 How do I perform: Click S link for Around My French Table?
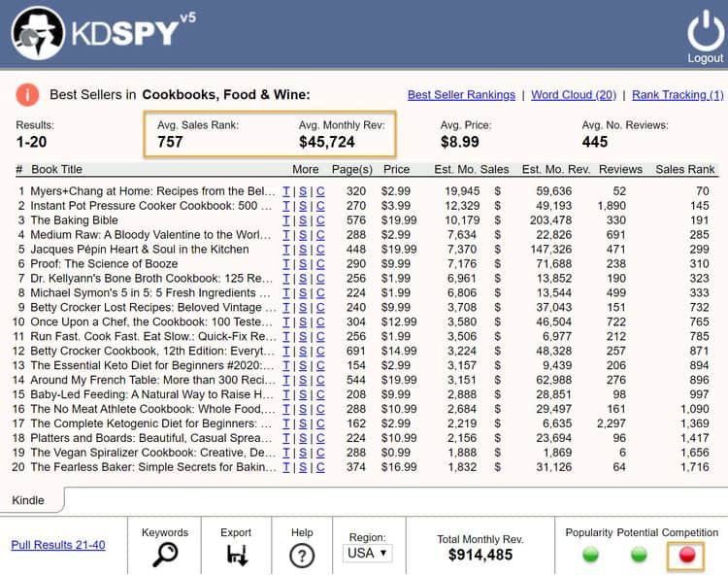303,380
